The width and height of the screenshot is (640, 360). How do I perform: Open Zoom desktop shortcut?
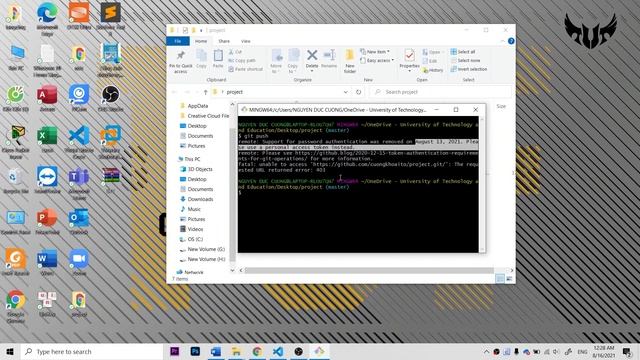pyautogui.click(x=79, y=262)
